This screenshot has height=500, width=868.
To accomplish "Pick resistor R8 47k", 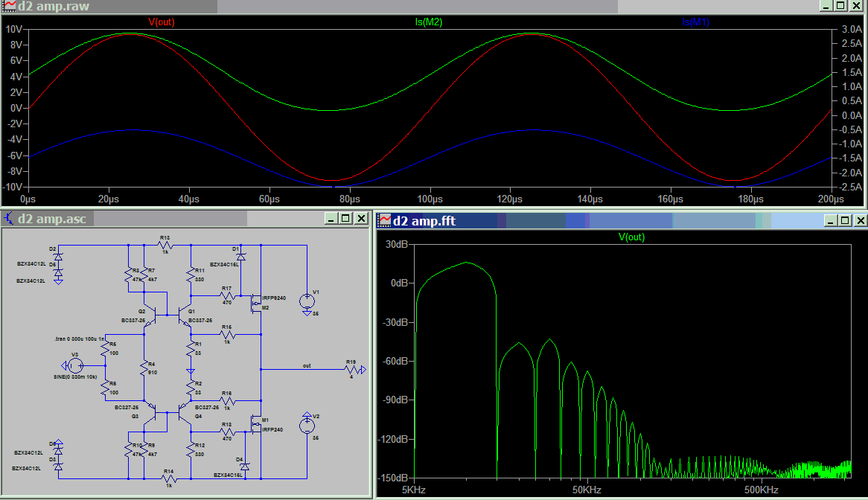I will click(129, 275).
